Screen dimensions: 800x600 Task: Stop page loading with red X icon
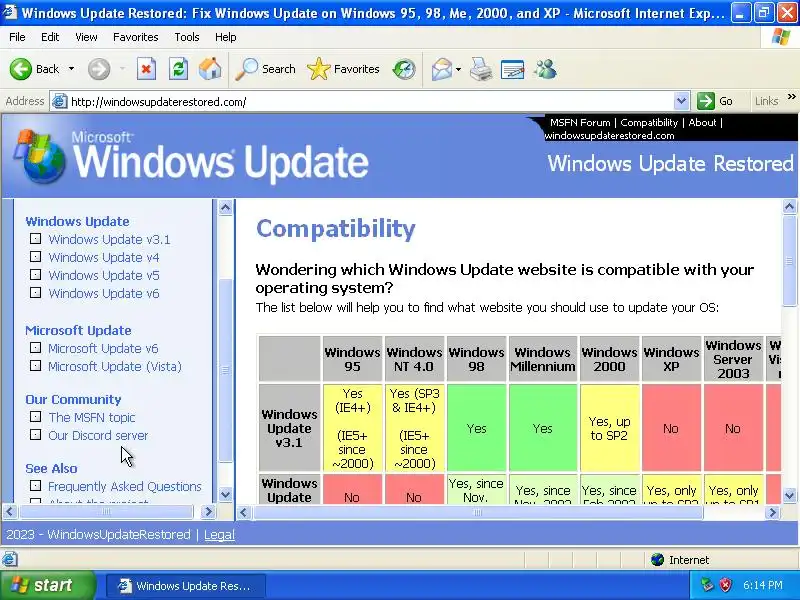146,69
